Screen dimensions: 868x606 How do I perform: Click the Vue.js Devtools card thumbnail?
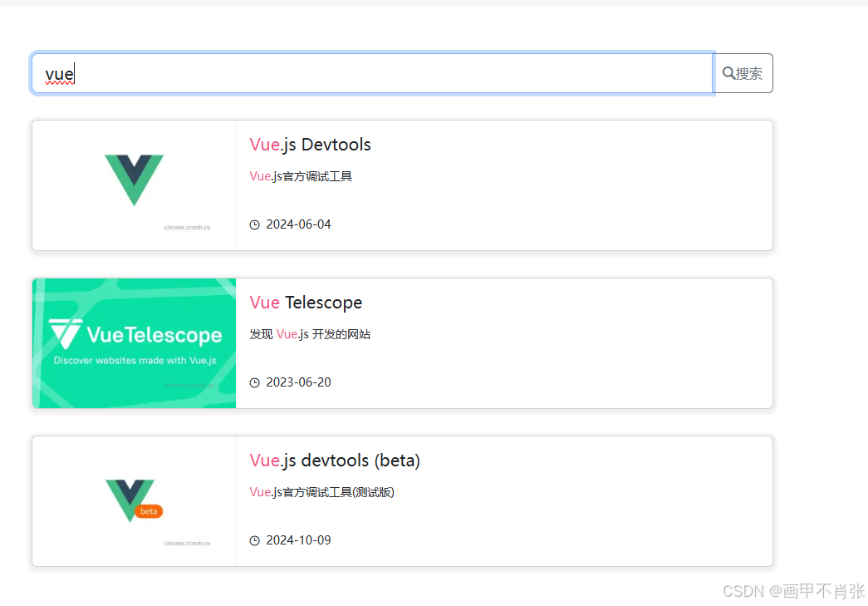[x=133, y=185]
